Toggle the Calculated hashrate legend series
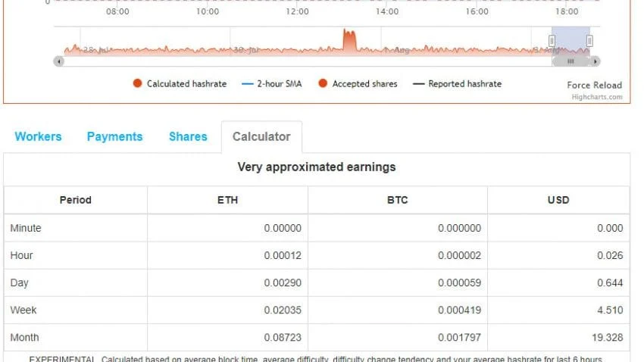This screenshot has height=362, width=644. tap(180, 84)
